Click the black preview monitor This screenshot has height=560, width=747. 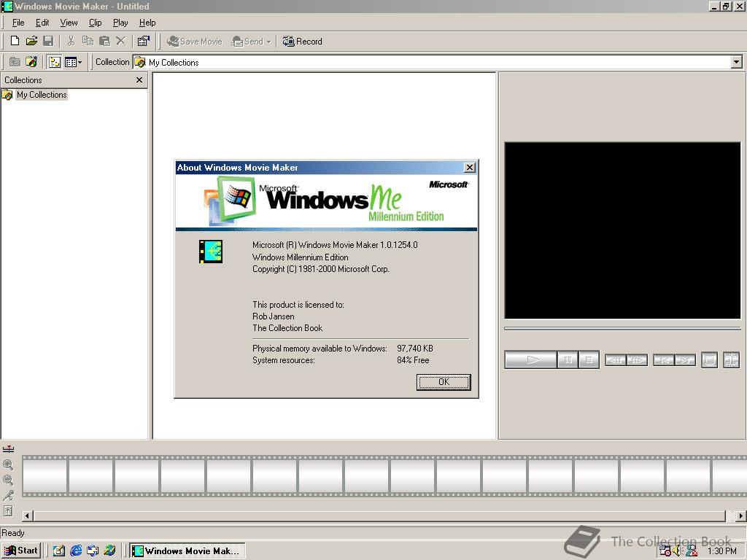[622, 230]
